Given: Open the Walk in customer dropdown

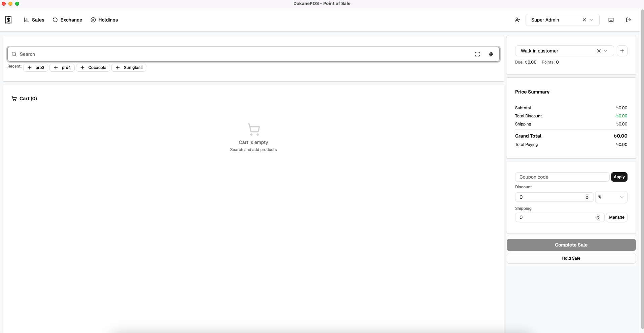Looking at the screenshot, I should [x=606, y=51].
